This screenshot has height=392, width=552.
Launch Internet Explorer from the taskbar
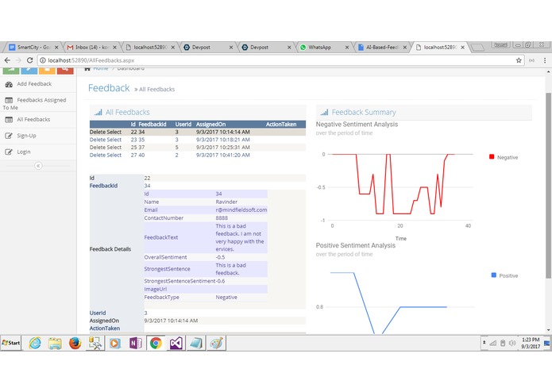(x=34, y=343)
